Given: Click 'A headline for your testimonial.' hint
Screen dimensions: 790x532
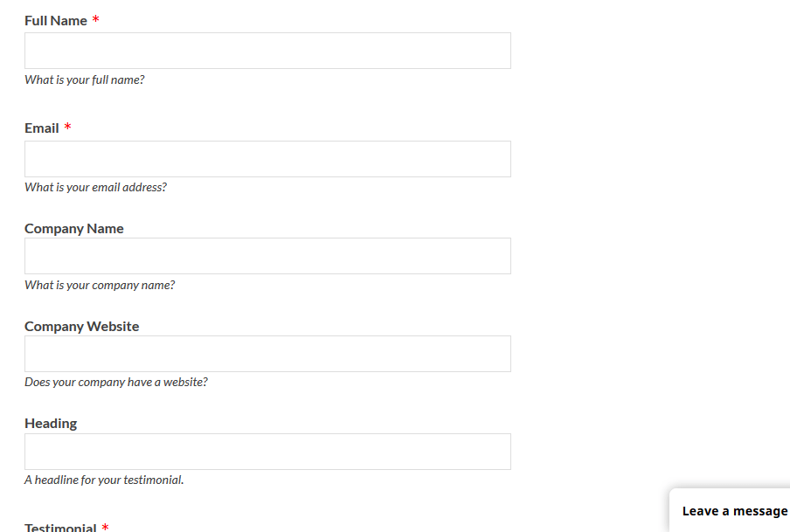Looking at the screenshot, I should [104, 480].
